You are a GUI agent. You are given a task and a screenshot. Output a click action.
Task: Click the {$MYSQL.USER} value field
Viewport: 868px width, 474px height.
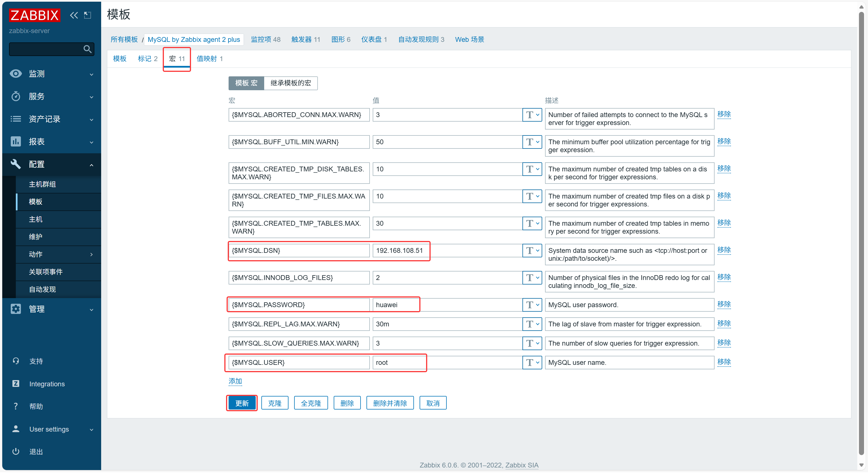448,362
